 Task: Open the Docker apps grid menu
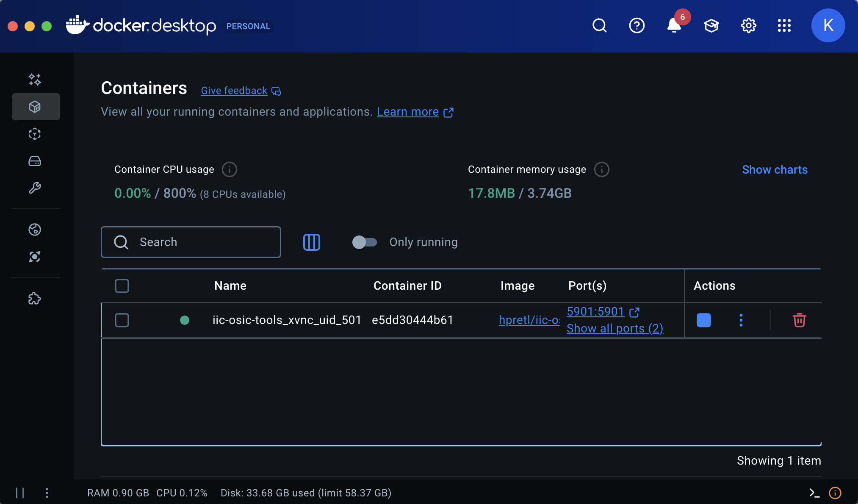click(x=784, y=26)
